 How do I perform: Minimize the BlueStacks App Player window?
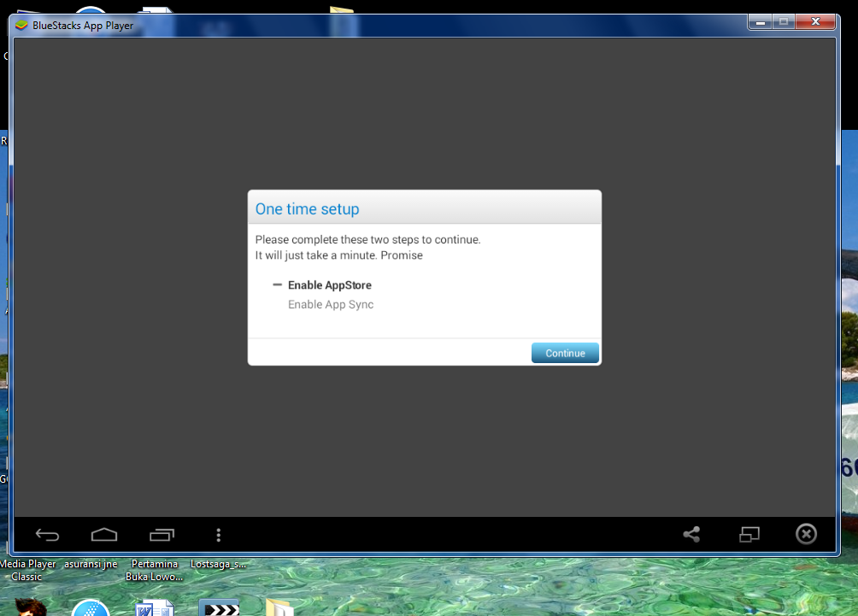pyautogui.click(x=760, y=22)
